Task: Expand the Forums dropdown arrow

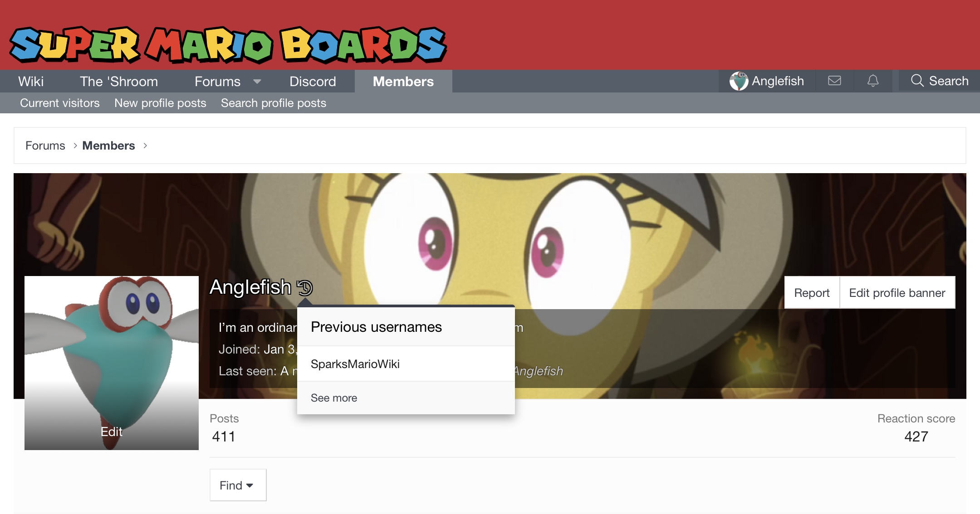Action: click(x=257, y=82)
